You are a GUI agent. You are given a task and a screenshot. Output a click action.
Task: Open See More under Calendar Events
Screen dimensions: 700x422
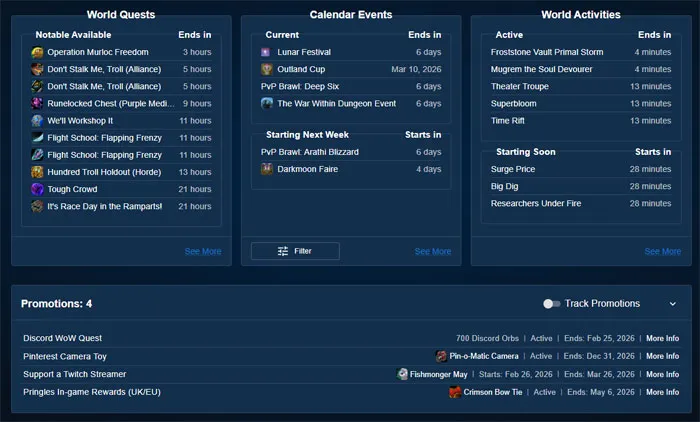point(433,251)
